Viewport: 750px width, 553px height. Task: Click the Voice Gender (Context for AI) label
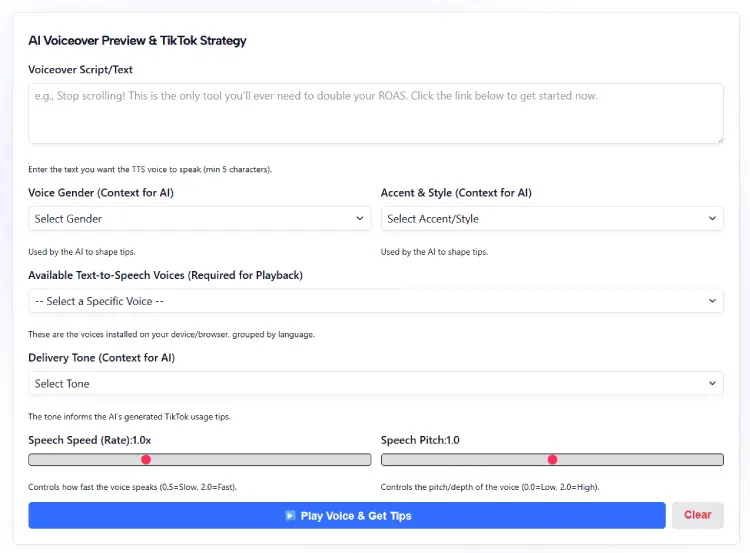[x=101, y=193]
